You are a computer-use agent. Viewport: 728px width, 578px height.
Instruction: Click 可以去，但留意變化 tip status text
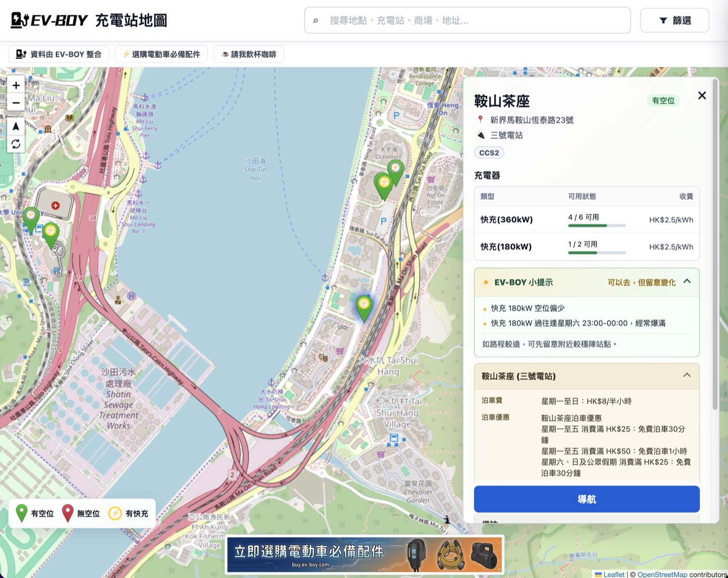tap(641, 282)
